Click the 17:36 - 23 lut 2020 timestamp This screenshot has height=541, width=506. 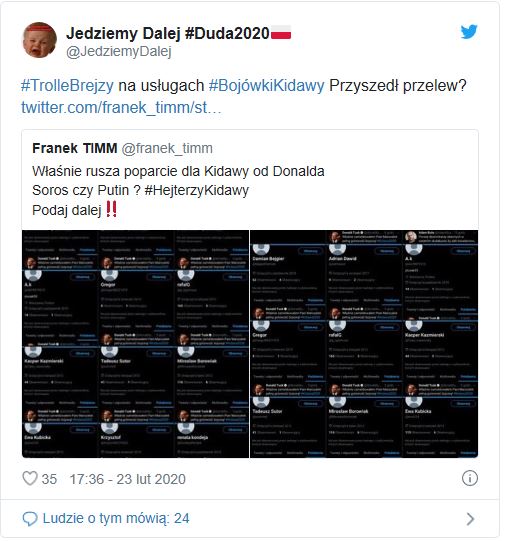[x=128, y=479]
